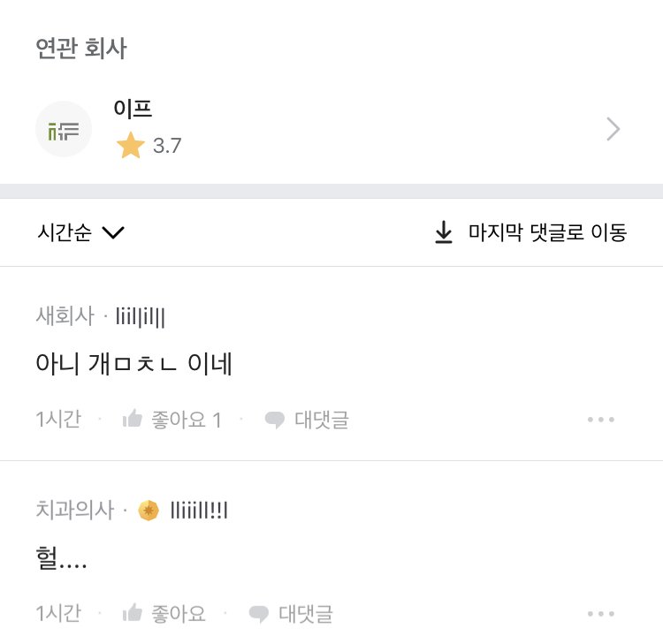Tap 대댓글 under the 새회사 comment
663x644 pixels.
(321, 420)
